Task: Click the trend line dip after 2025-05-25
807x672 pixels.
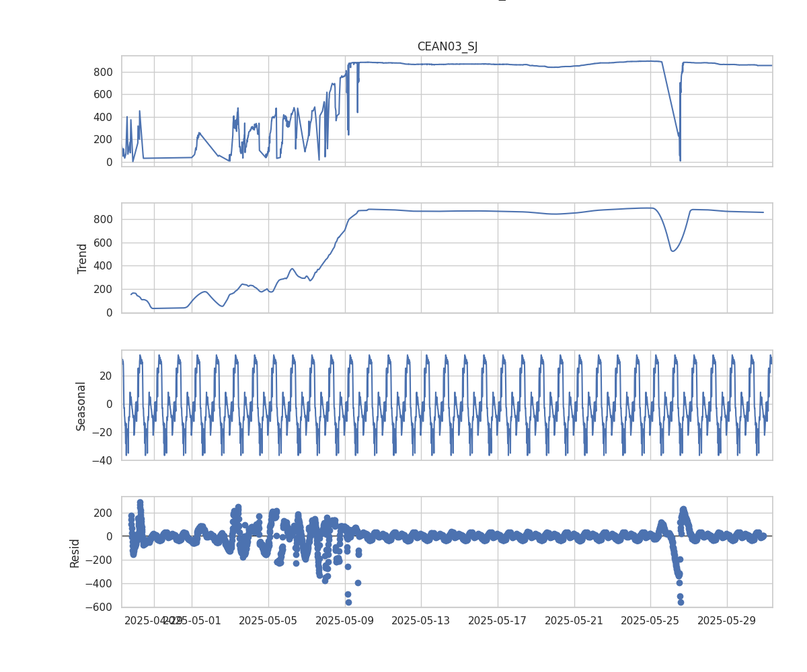Action: [x=672, y=251]
